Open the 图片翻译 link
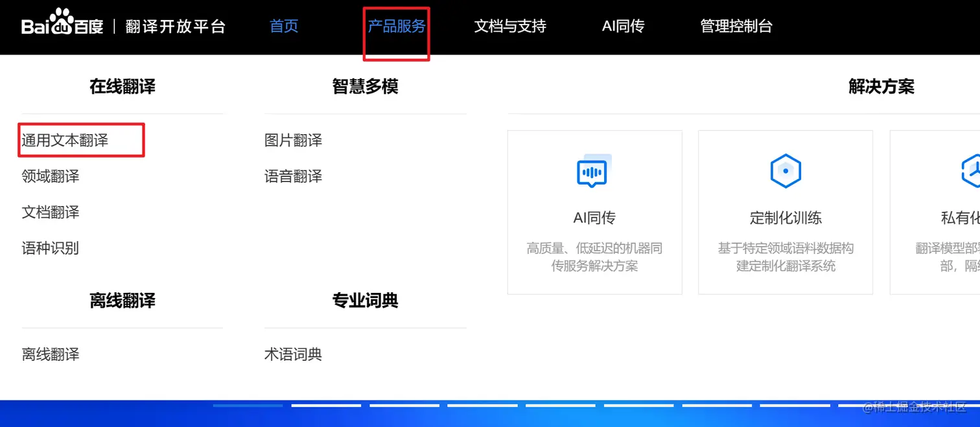 coord(293,140)
